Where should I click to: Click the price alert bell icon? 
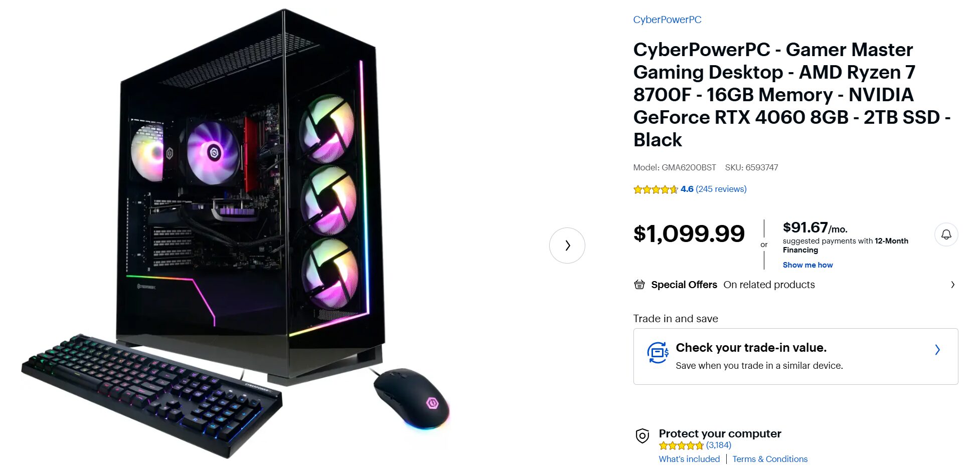[946, 234]
